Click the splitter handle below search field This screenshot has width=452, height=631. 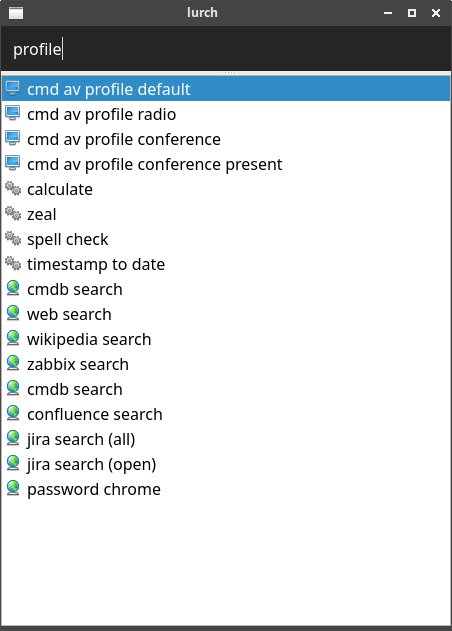point(226,73)
